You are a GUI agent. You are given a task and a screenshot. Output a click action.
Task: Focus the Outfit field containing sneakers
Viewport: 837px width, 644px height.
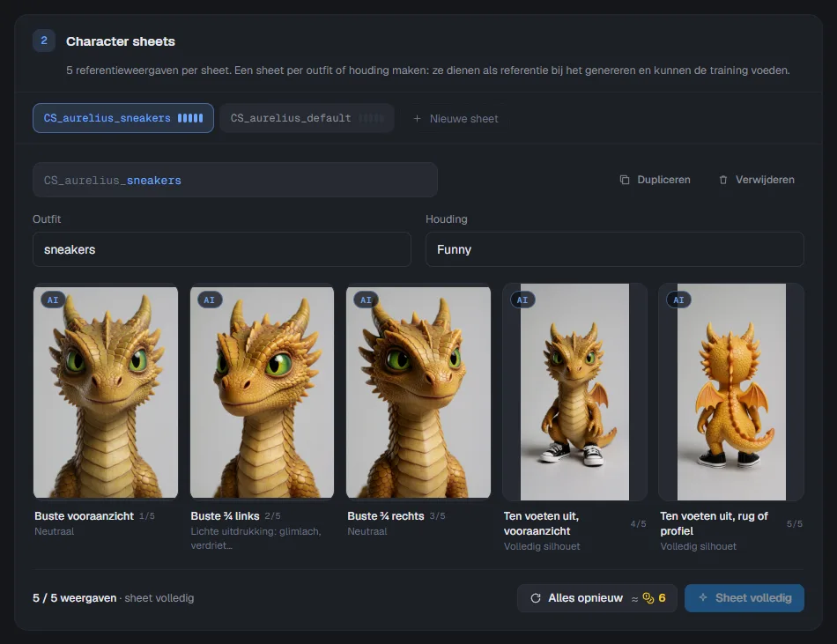point(221,249)
